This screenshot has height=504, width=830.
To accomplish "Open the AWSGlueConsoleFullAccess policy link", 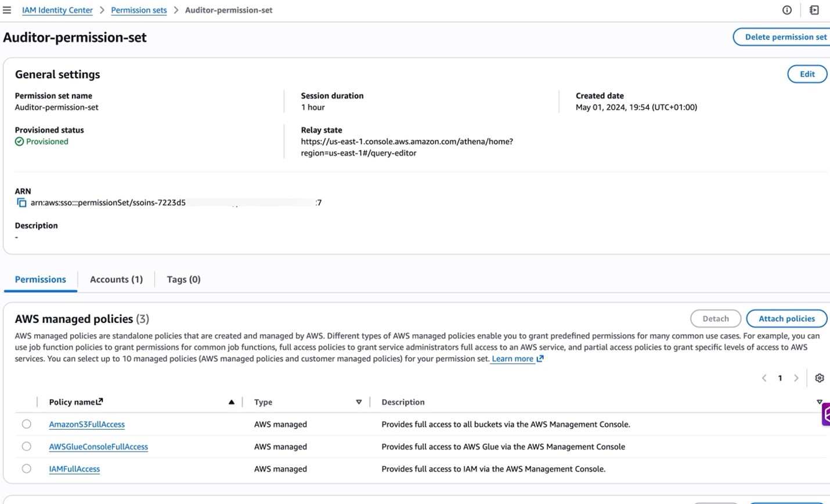I will tap(98, 447).
